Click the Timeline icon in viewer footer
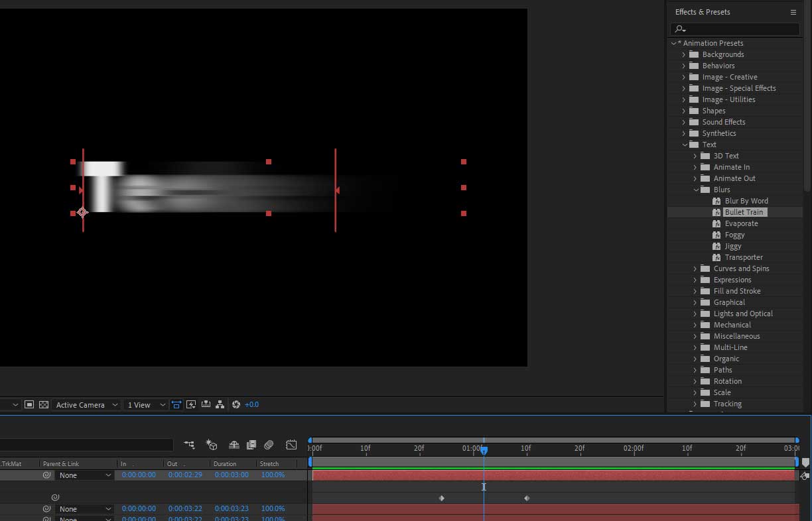Screen dimensions: 812x521 (206, 404)
